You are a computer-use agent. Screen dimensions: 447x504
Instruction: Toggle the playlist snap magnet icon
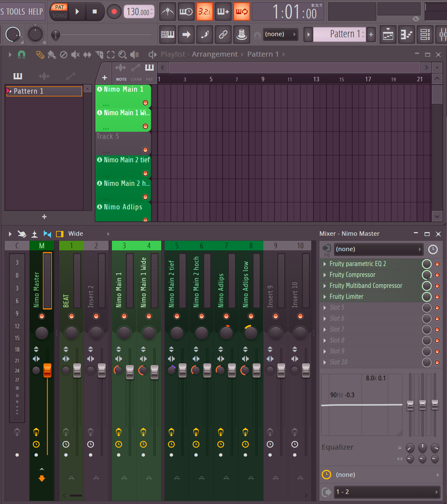coord(22,54)
